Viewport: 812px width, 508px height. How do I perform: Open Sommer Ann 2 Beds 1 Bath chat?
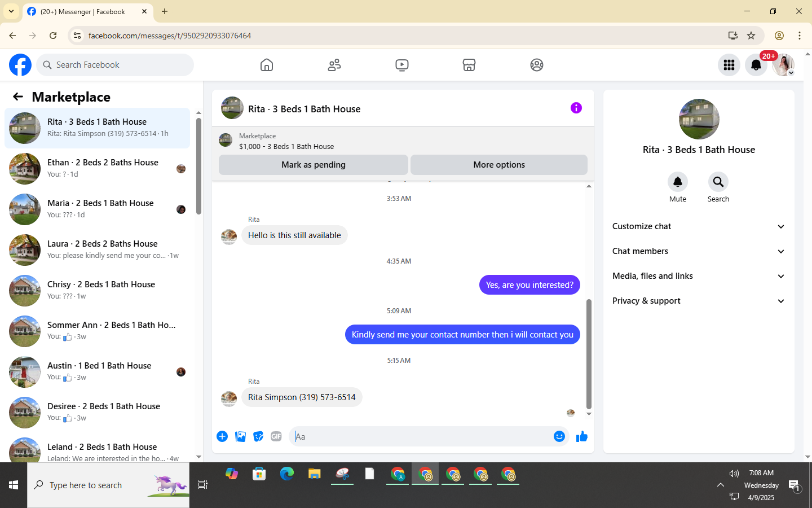[98, 331]
